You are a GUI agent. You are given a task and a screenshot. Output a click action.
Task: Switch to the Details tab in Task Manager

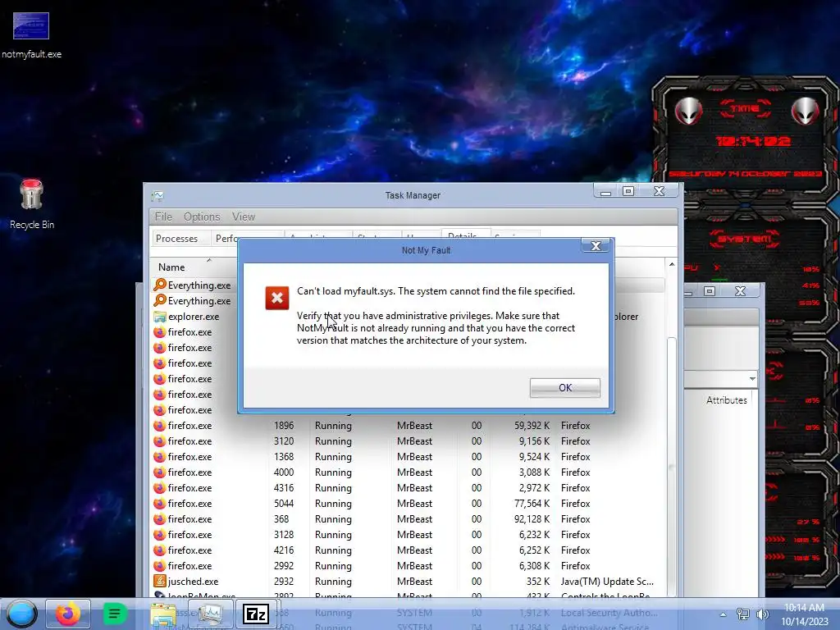click(463, 234)
